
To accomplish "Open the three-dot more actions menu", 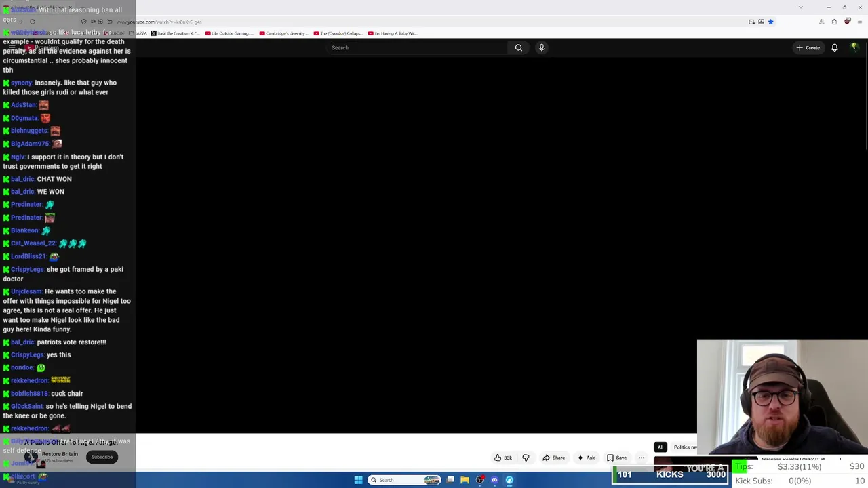I will 642,457.
